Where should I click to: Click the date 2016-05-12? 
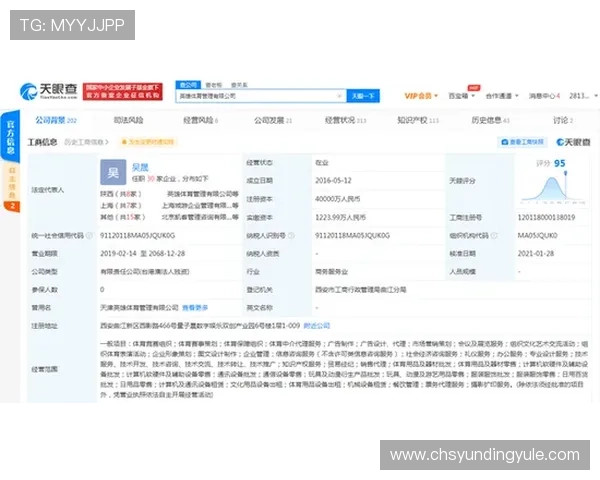(333, 180)
